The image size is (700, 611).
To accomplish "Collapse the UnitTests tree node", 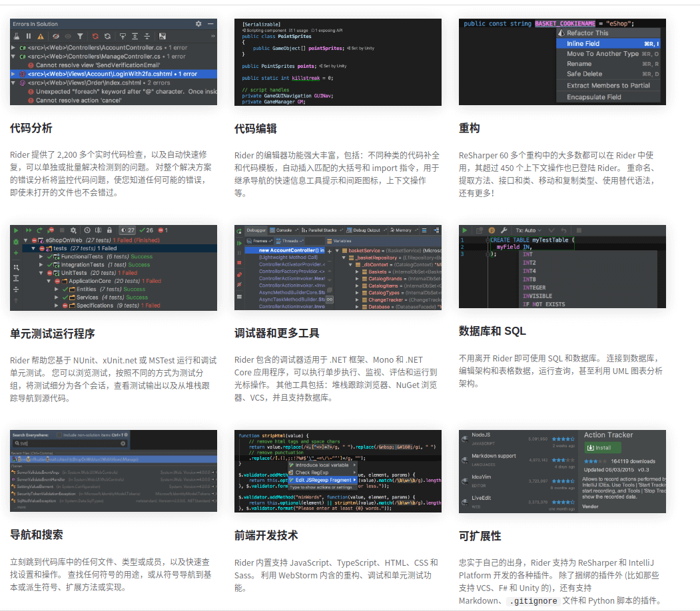I will [41, 273].
